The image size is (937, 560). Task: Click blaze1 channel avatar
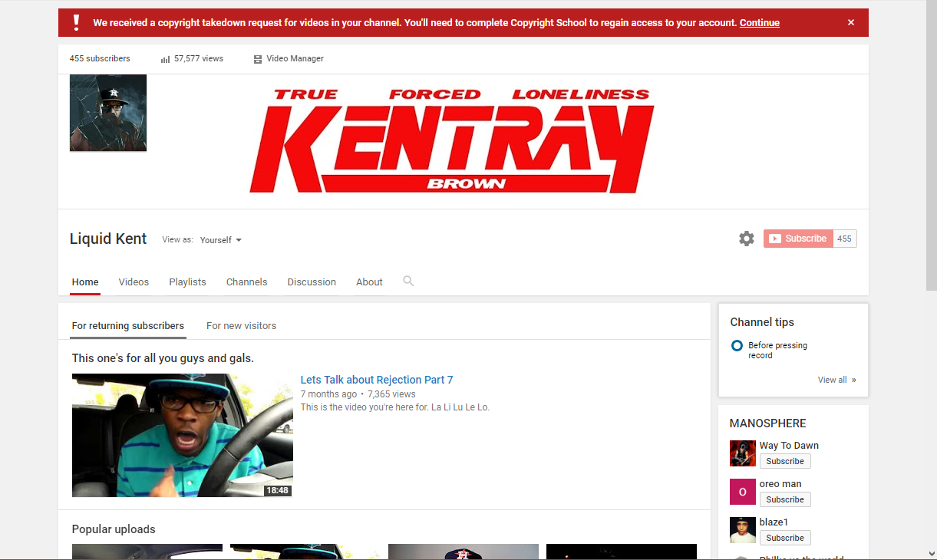click(743, 530)
